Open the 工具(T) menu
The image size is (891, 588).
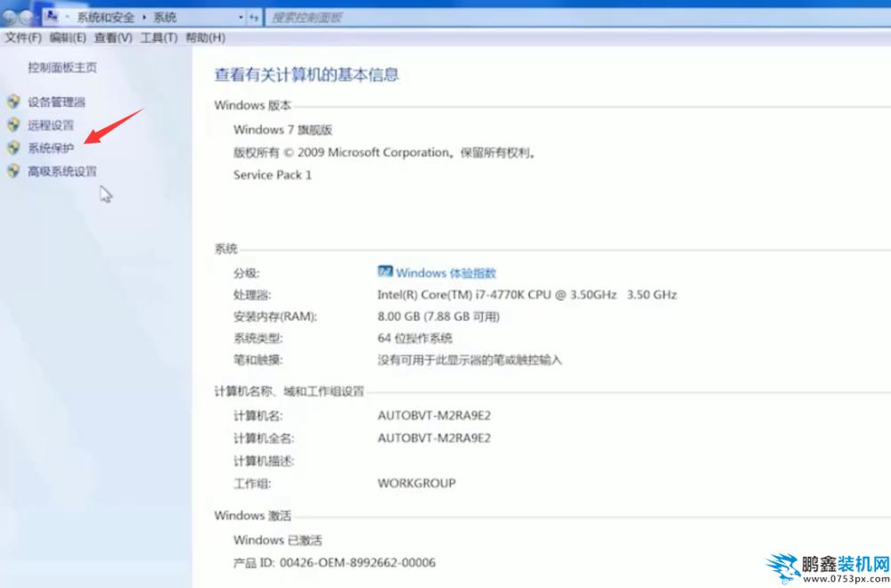pos(159,38)
